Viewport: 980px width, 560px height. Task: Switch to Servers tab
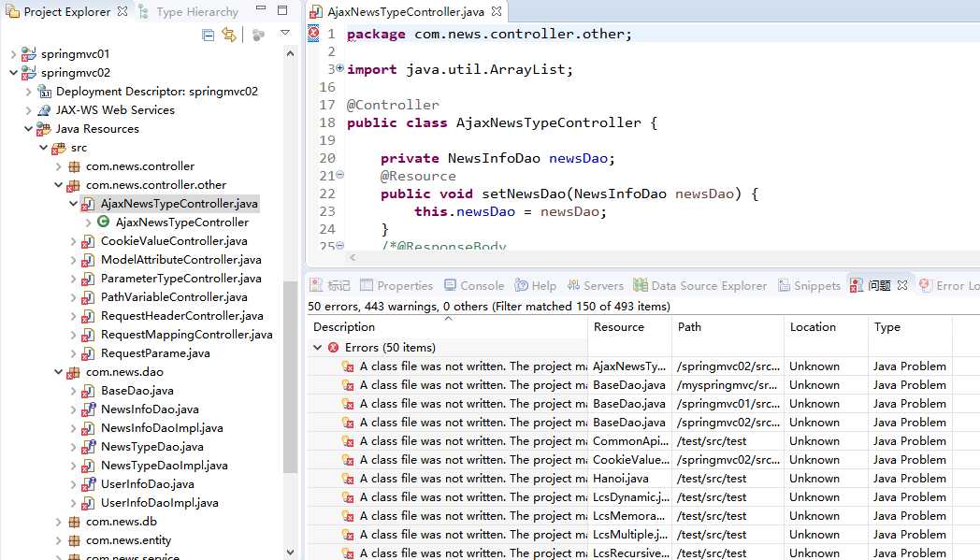pyautogui.click(x=595, y=286)
